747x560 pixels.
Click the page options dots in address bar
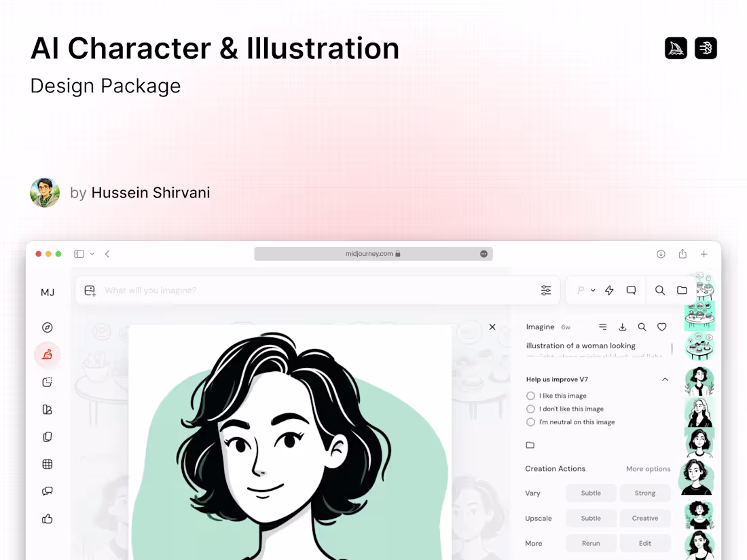pyautogui.click(x=484, y=254)
